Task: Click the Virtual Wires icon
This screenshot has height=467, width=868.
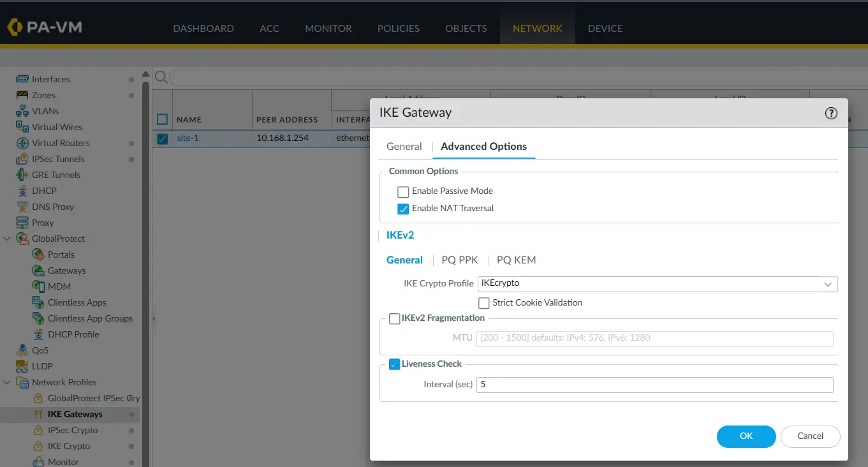Action: tap(22, 127)
